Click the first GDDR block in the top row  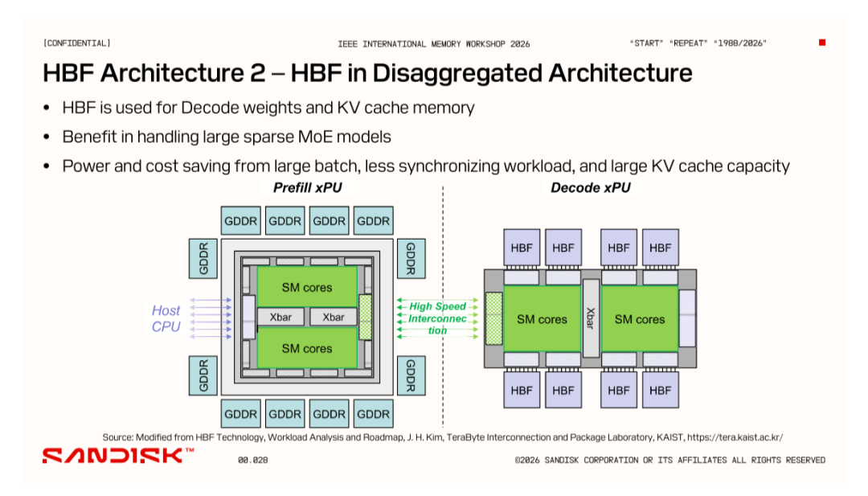(241, 221)
